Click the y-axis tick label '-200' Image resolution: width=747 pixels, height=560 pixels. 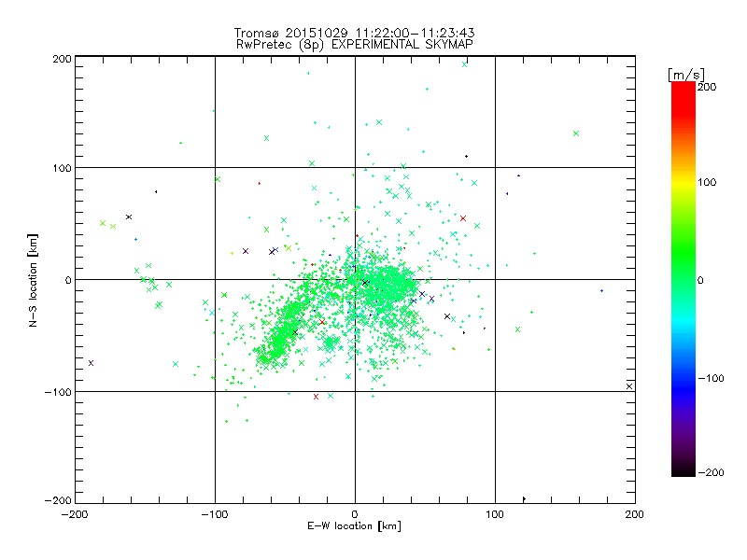58,500
